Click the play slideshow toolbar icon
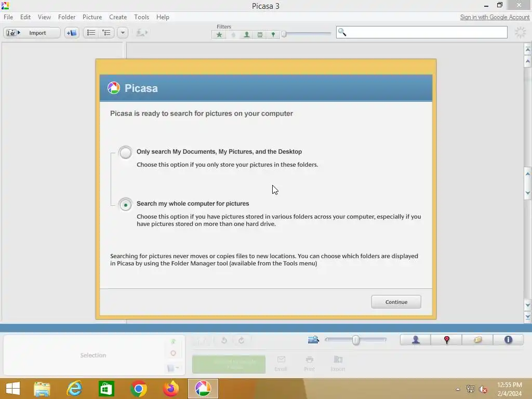The height and width of the screenshot is (399, 532). coord(142,33)
